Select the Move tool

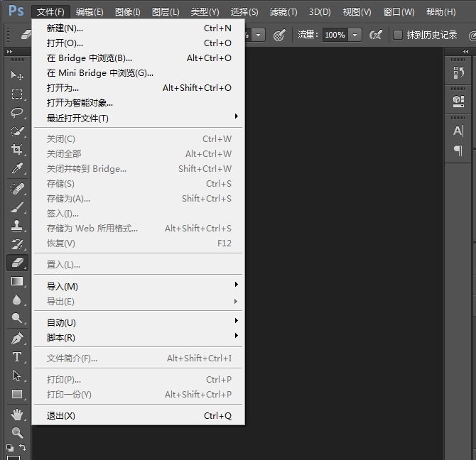pyautogui.click(x=17, y=75)
